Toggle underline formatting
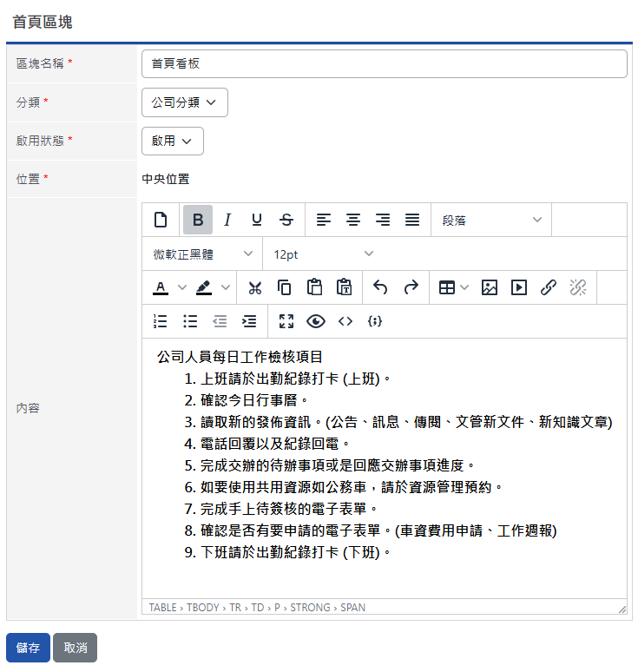The image size is (638, 672). pyautogui.click(x=257, y=220)
